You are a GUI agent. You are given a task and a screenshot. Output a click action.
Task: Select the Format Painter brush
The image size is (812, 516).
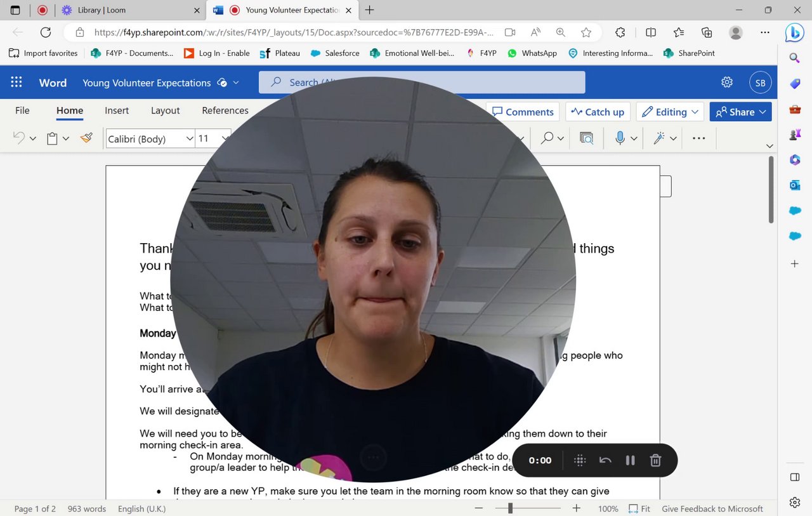tap(87, 138)
